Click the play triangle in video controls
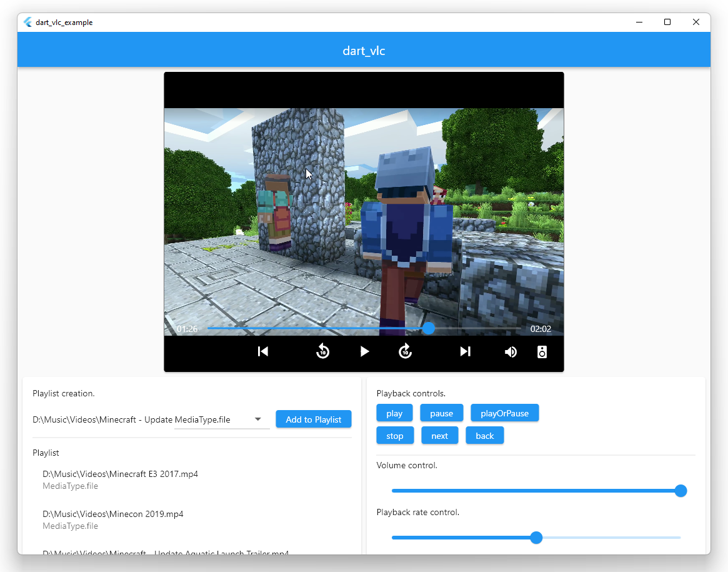 (364, 351)
